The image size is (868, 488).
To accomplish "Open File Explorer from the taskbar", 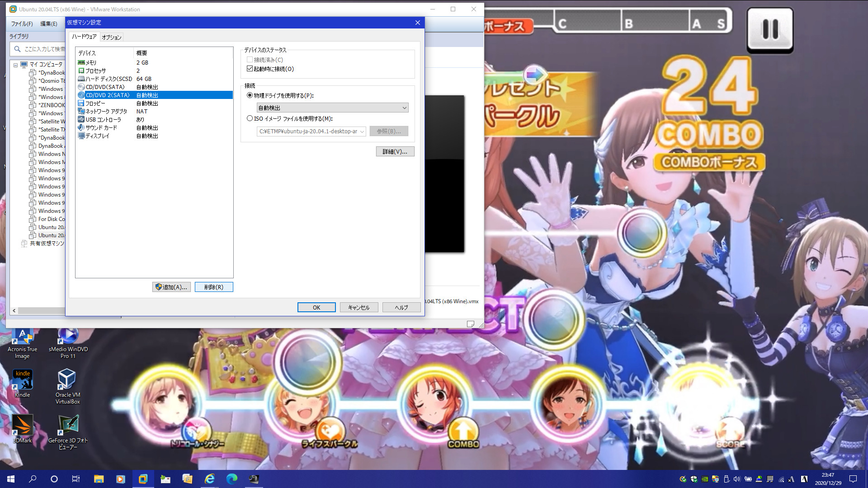I will [99, 479].
